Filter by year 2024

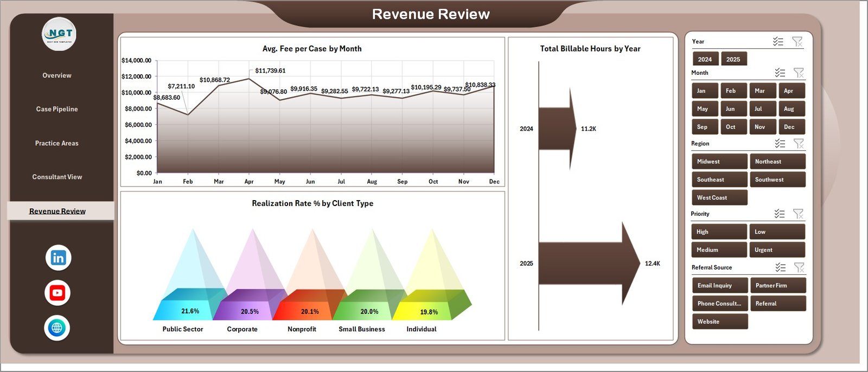tap(705, 59)
